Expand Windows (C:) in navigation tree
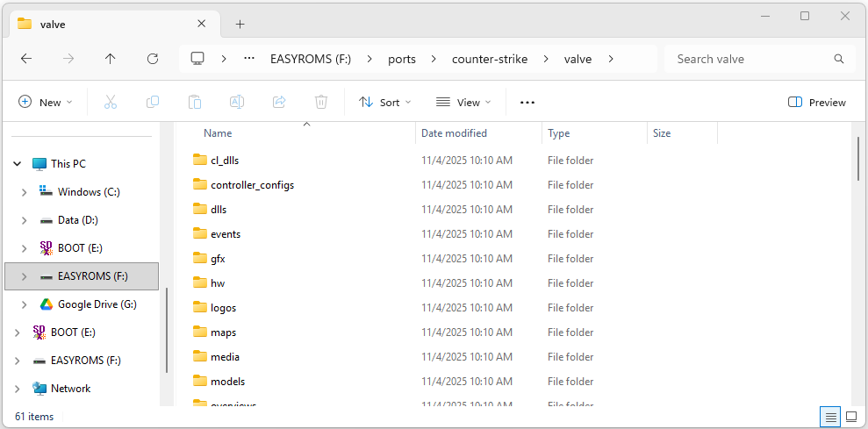 (x=24, y=192)
